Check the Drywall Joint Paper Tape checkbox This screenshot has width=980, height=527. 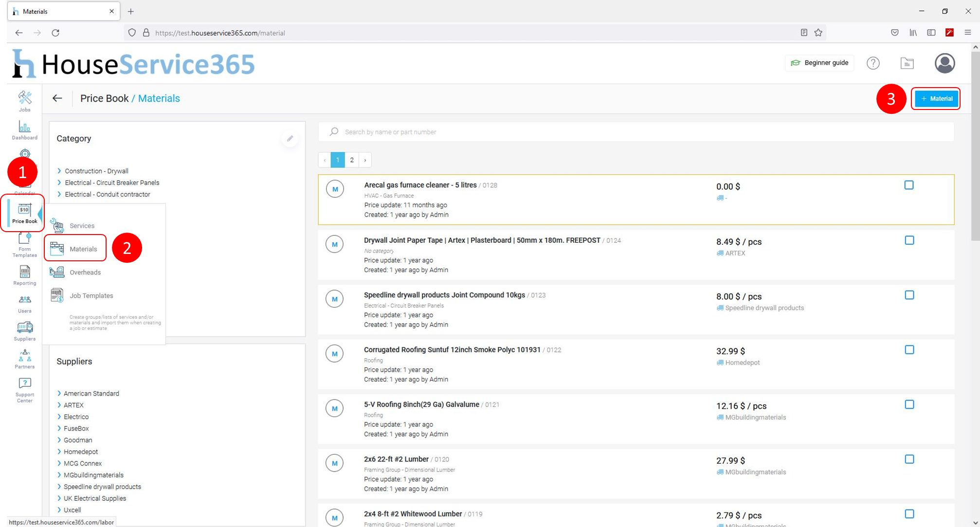point(909,240)
